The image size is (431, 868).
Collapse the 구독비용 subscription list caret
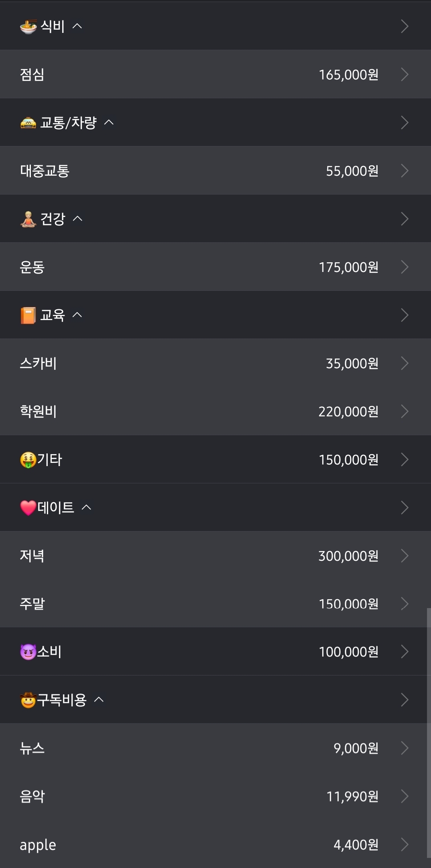(x=99, y=700)
